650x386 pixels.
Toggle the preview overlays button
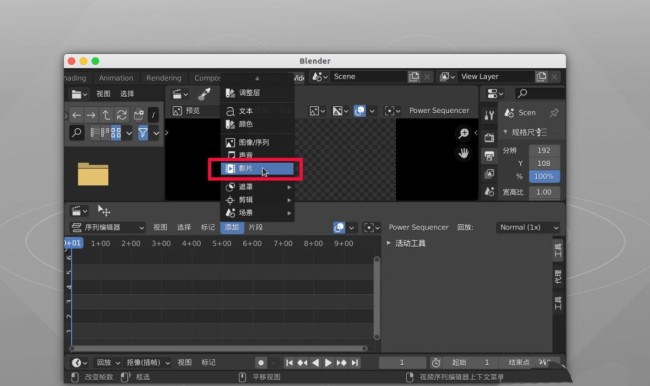coord(359,111)
